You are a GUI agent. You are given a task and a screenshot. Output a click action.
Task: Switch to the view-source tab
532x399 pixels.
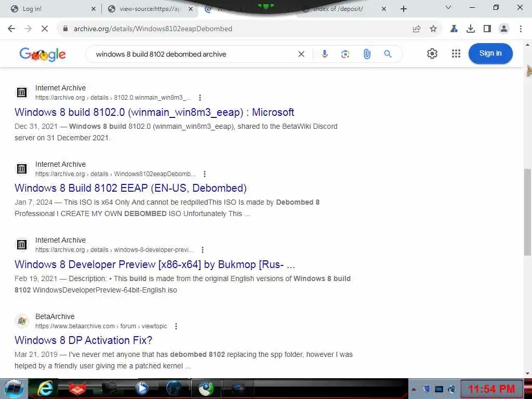tap(149, 9)
